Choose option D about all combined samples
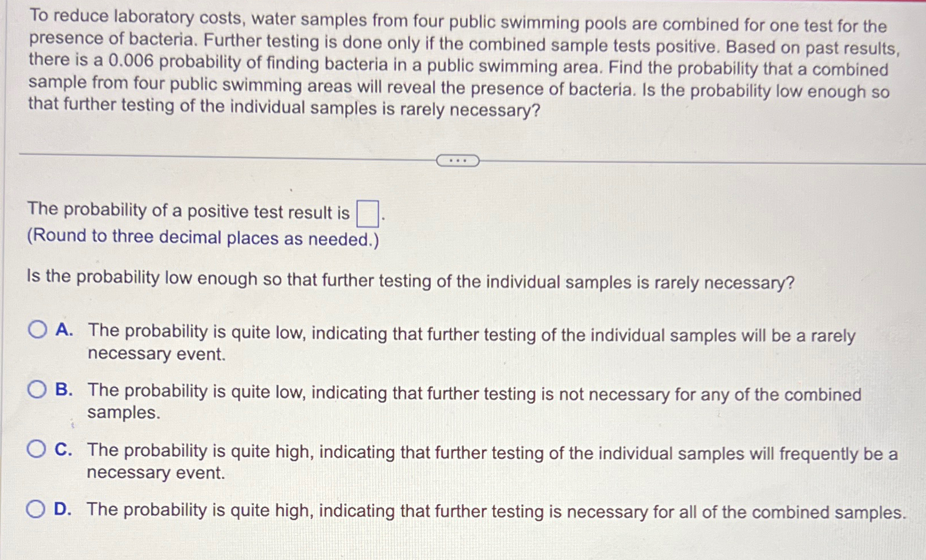The height and width of the screenshot is (560, 926). point(491,510)
